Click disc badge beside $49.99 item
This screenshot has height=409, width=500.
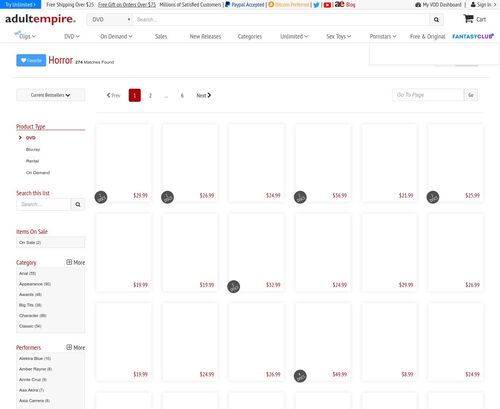(300, 376)
